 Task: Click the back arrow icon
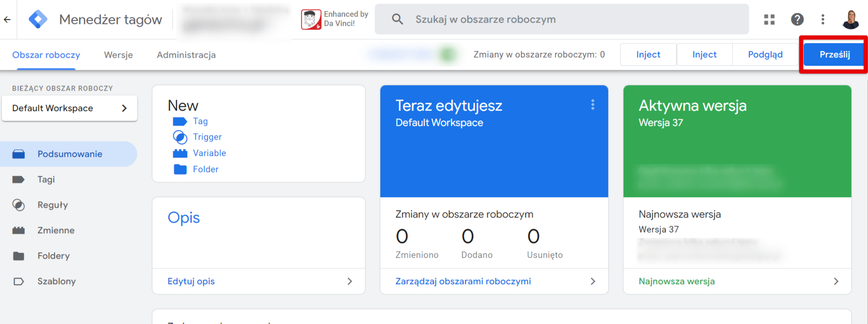point(7,19)
